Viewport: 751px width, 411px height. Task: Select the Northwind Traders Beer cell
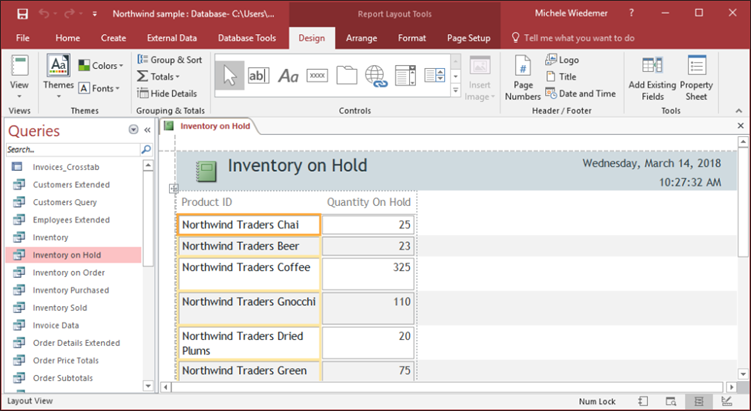point(249,246)
